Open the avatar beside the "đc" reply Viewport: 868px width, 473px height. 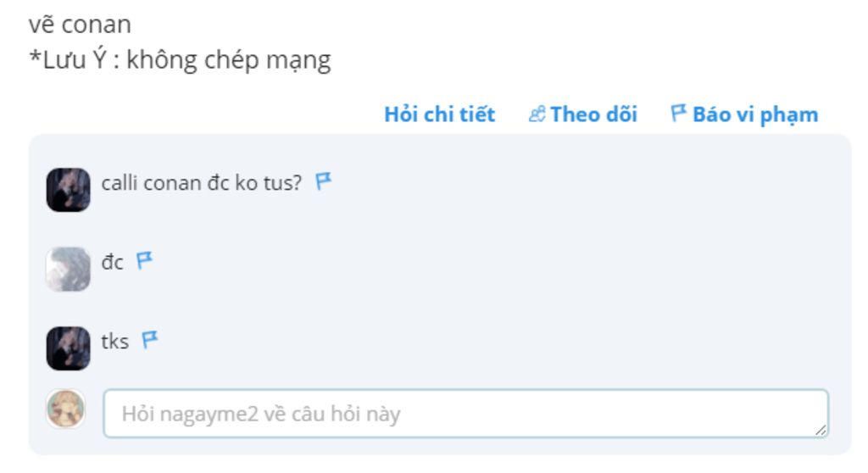click(68, 269)
